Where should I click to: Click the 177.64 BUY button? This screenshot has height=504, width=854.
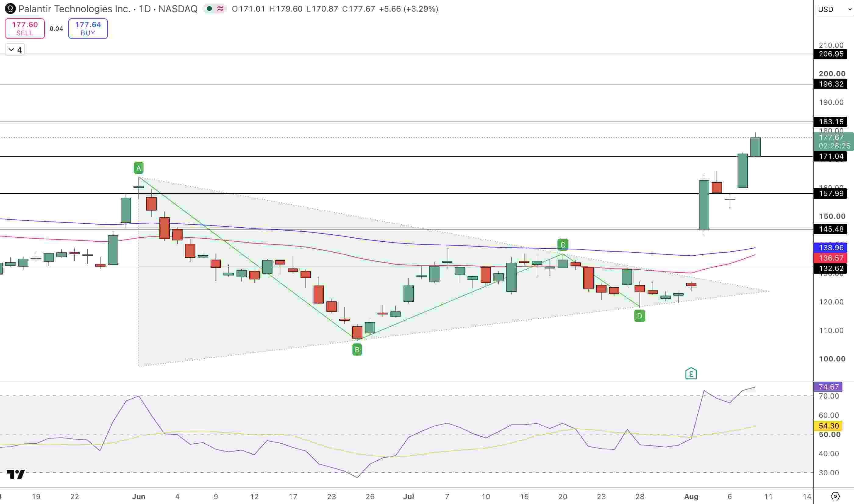pos(88,29)
